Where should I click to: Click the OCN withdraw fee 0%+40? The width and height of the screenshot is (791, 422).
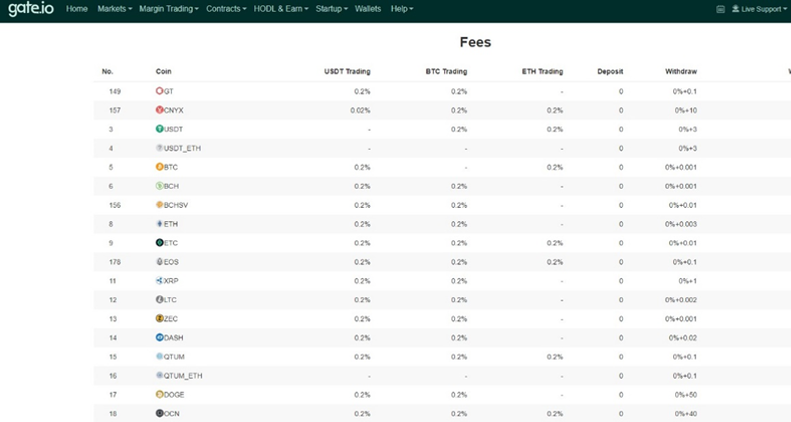686,414
